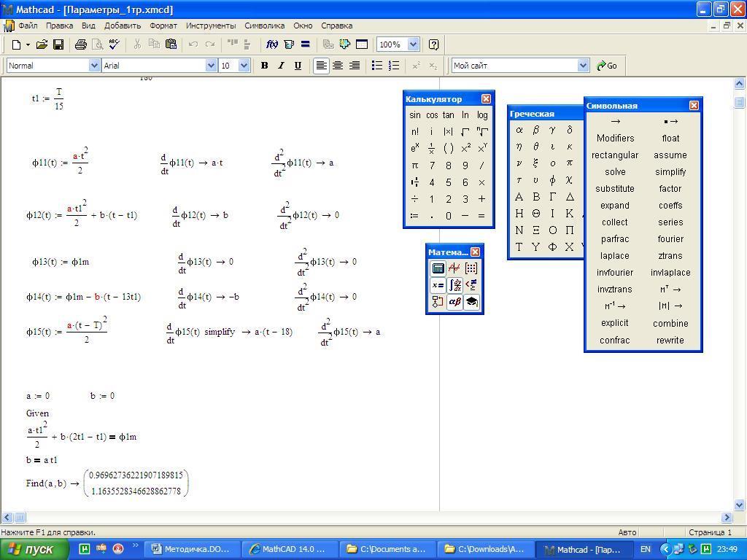Open dropdown arrow next to New icon

(x=28, y=44)
